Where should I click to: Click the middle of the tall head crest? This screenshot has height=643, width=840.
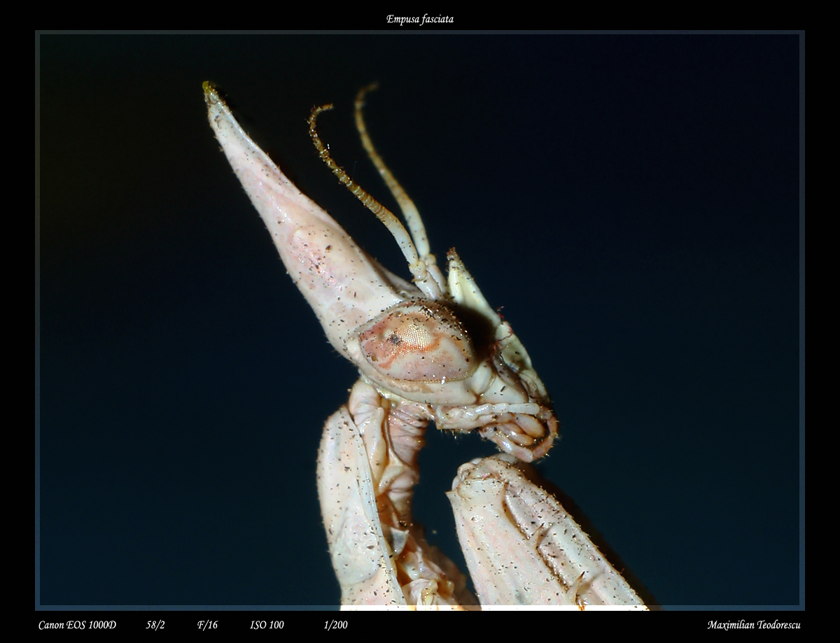click(x=294, y=224)
